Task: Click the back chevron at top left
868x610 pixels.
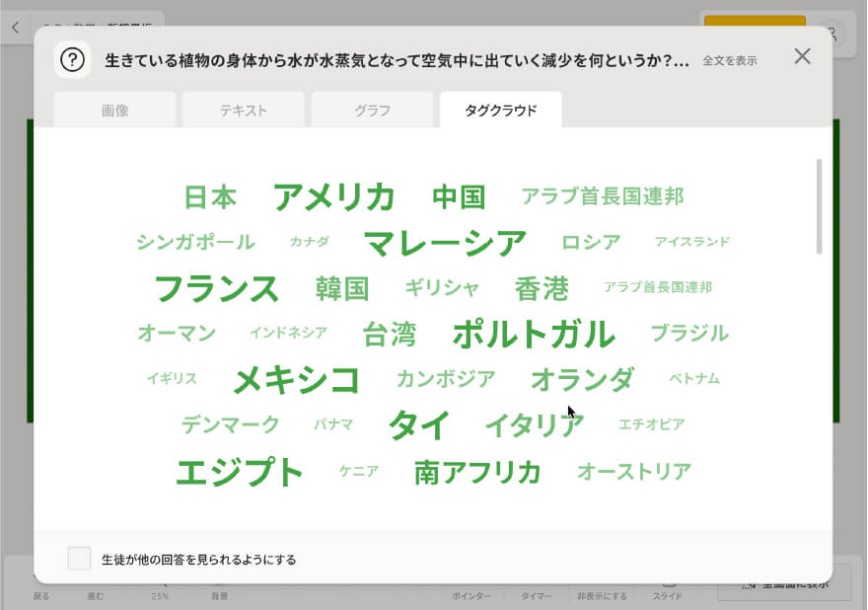Action: [15, 29]
